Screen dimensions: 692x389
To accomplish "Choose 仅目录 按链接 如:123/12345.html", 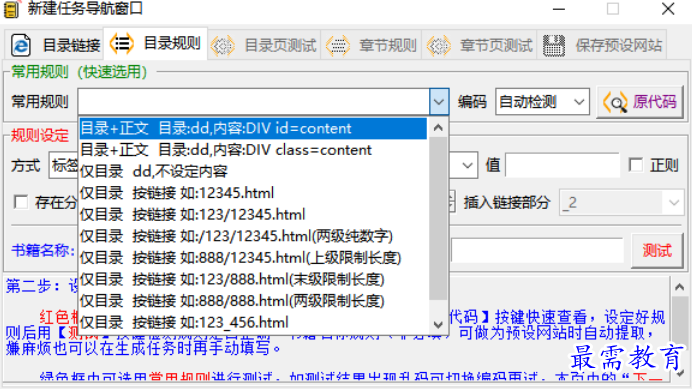I will click(x=253, y=215).
